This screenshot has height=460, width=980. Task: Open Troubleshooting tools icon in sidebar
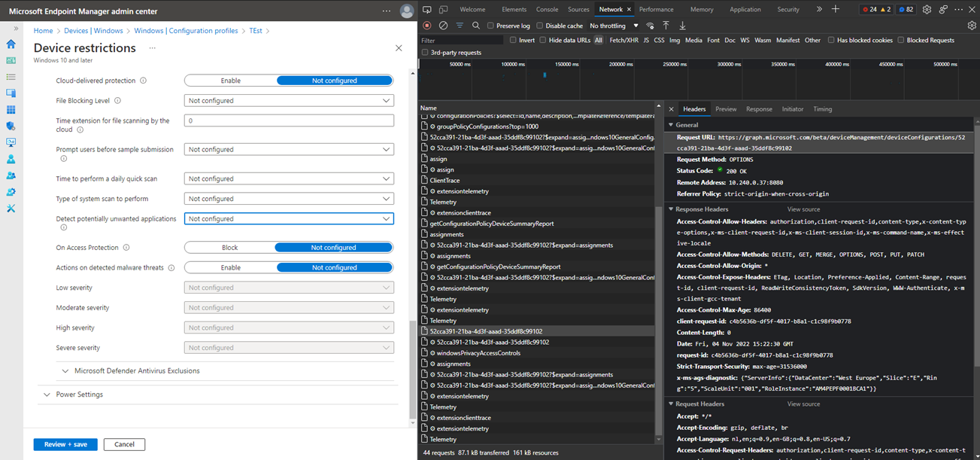(11, 209)
